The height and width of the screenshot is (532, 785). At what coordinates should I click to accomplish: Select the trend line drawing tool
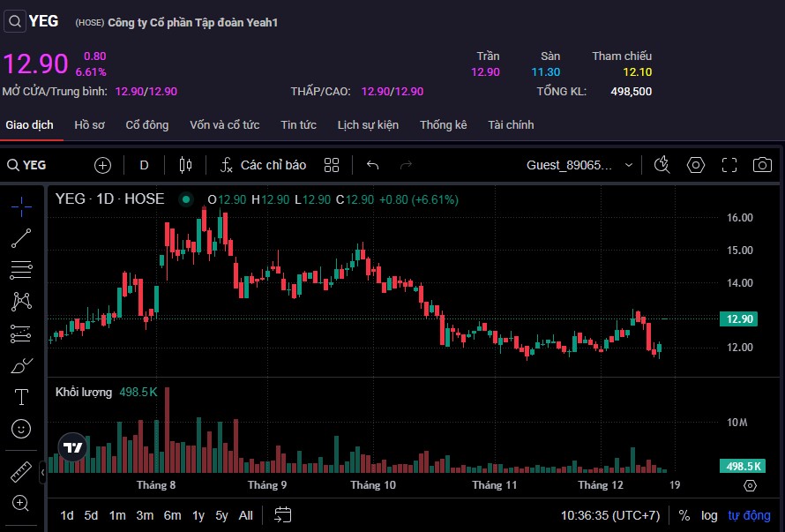point(21,238)
